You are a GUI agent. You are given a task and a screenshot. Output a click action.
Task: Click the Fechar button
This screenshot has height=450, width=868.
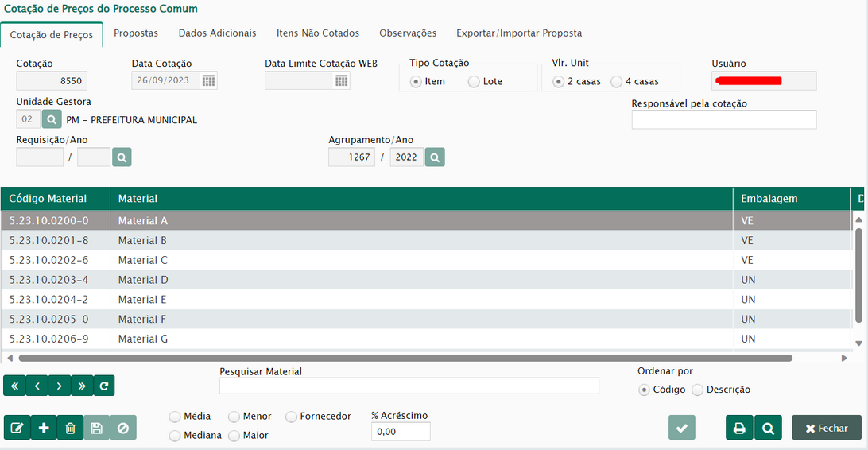click(826, 428)
